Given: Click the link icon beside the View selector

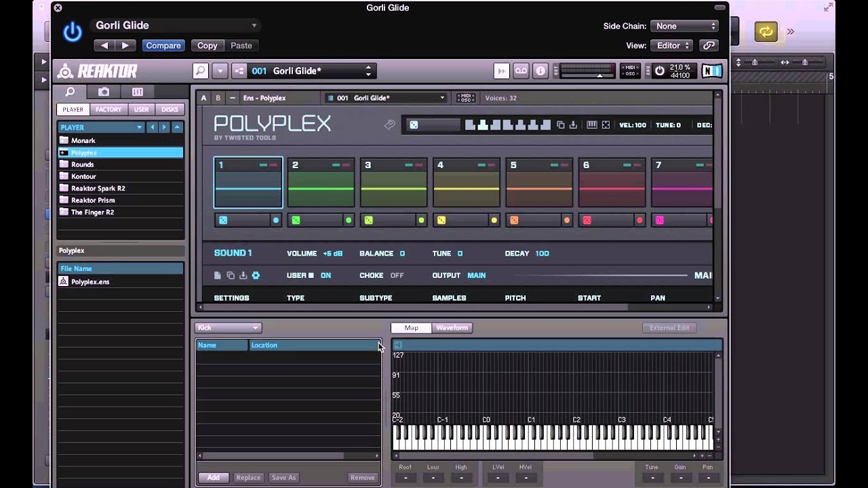Looking at the screenshot, I should click(x=709, y=45).
